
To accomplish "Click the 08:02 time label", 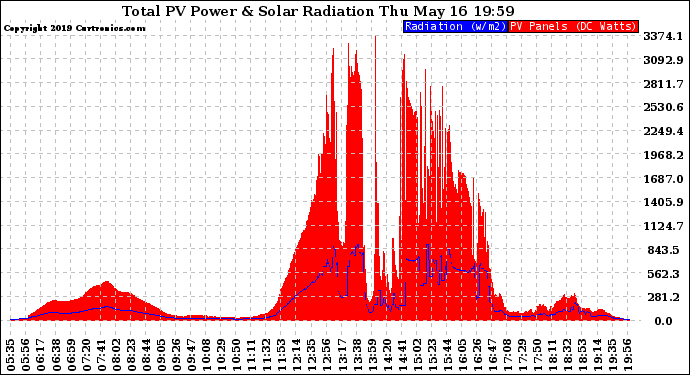I will click(116, 355).
